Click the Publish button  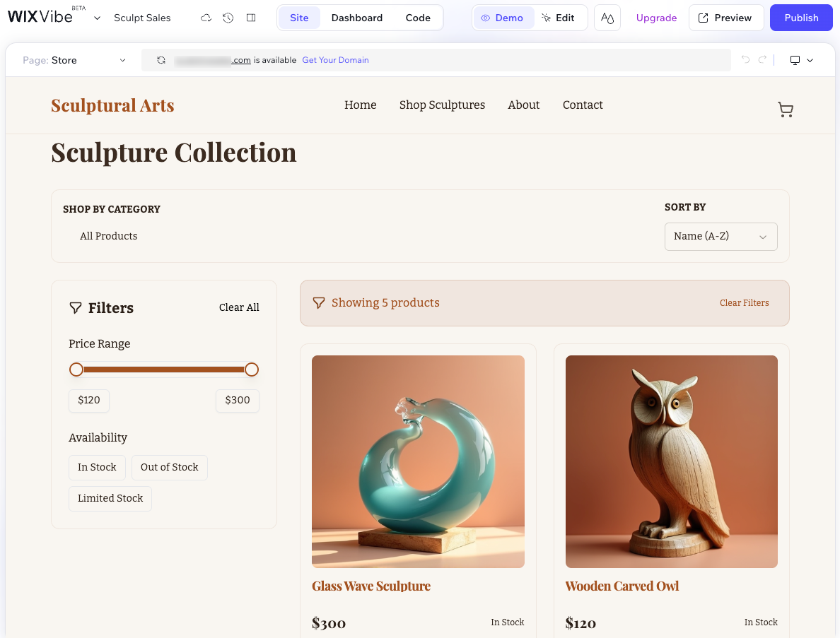tap(801, 18)
